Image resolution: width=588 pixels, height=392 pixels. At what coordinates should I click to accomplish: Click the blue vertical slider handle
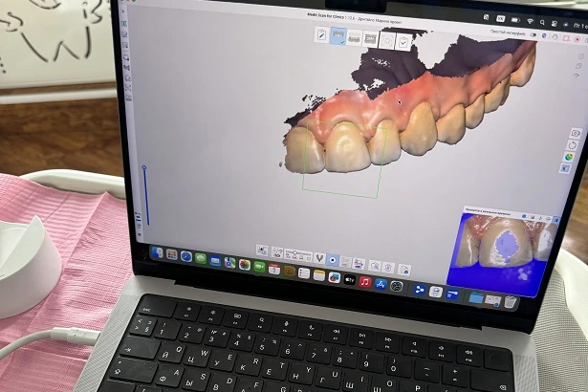point(144,167)
